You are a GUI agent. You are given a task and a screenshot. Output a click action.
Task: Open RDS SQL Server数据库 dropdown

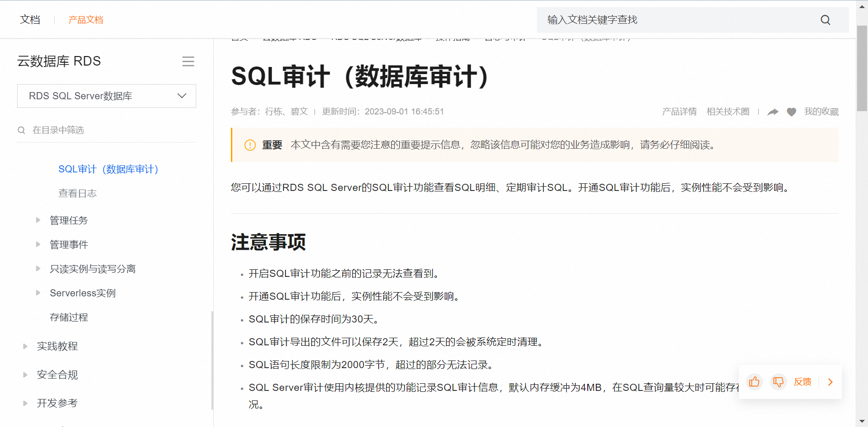point(106,96)
